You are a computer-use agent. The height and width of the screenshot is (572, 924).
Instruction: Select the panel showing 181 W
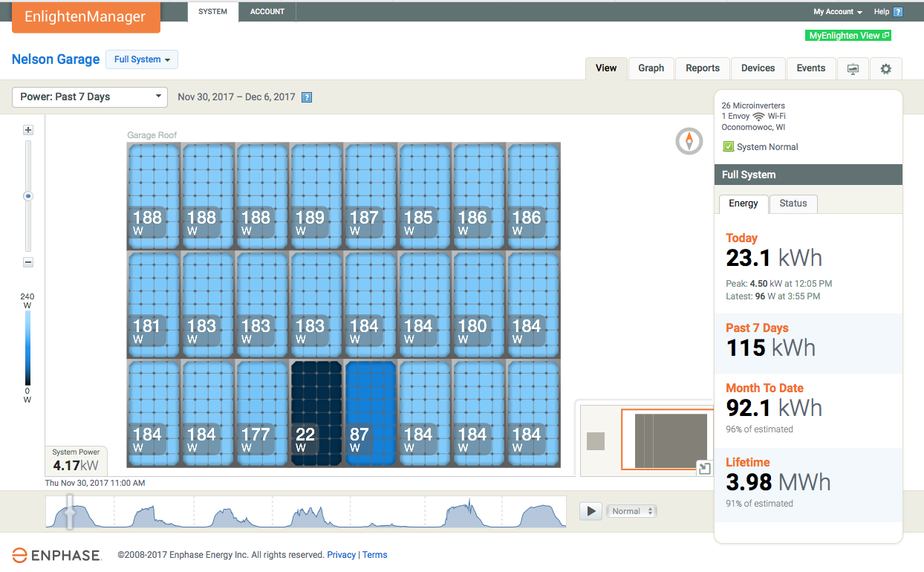(154, 305)
